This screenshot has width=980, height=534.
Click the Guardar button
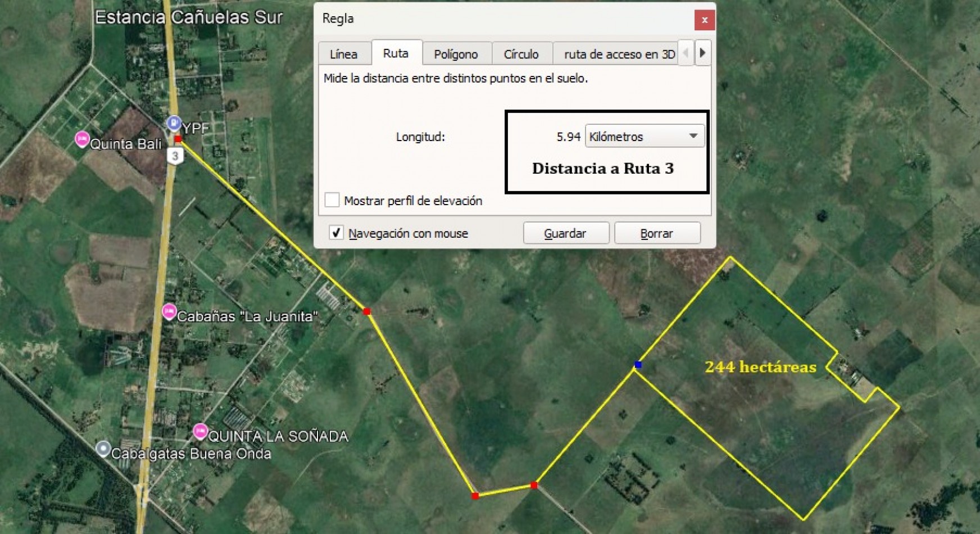point(566,233)
